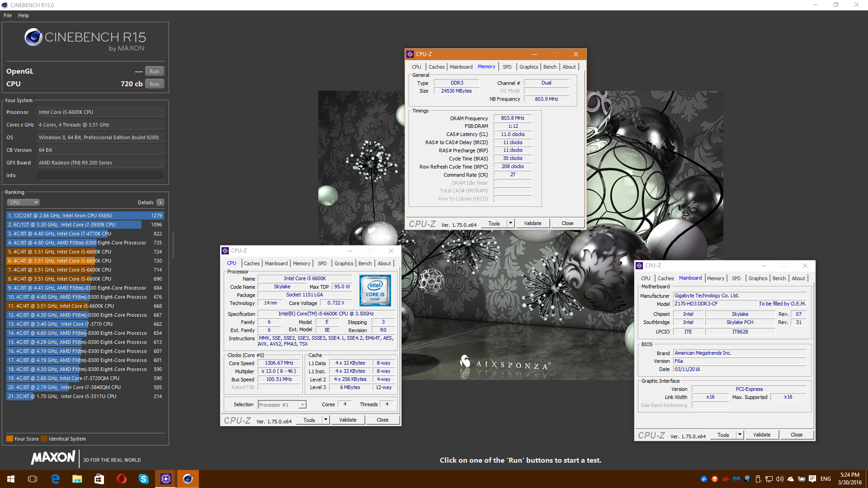Open the File menu
Viewport: 868px width, 488px height.
(x=8, y=15)
